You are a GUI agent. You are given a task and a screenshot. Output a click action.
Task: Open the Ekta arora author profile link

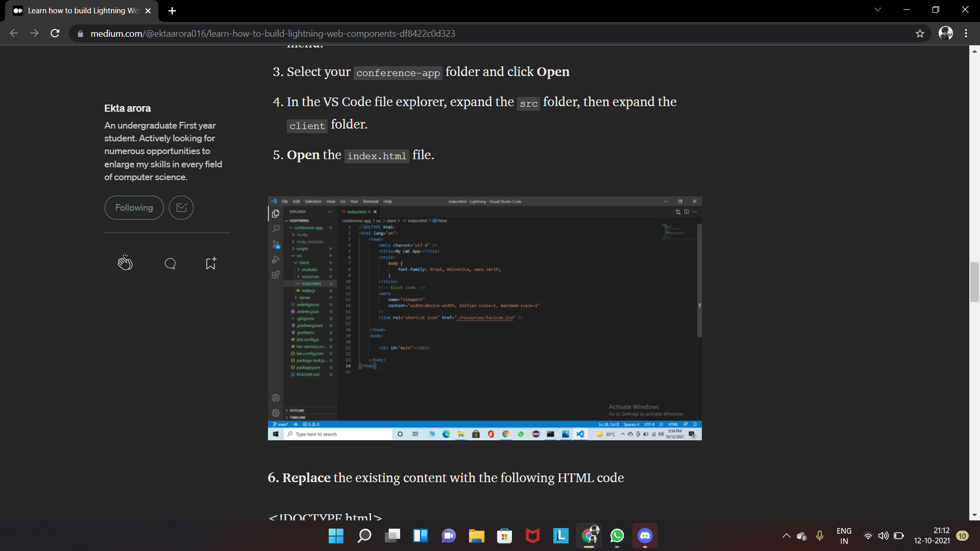[127, 108]
